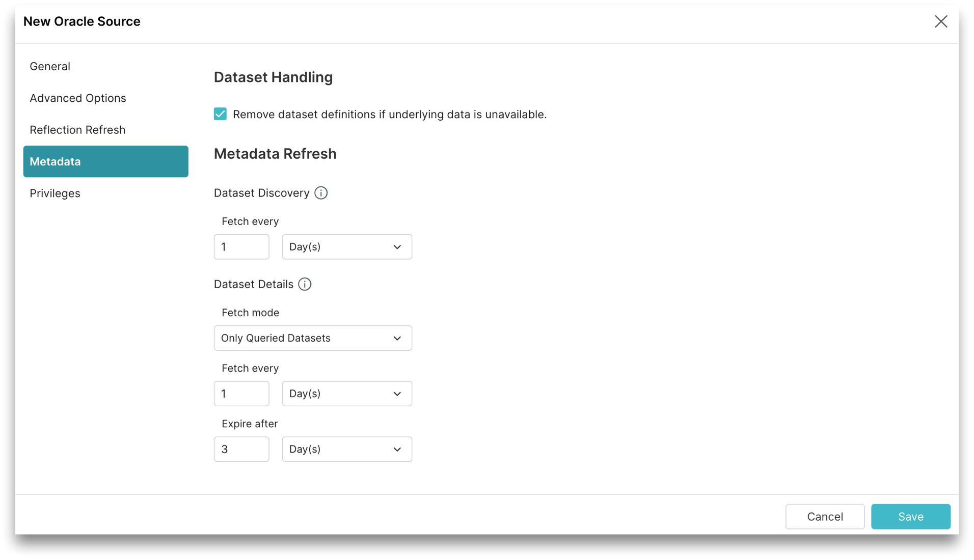Uncheck remove dataset definitions if data unavailable
Screen dimensions: 974x560
point(220,114)
